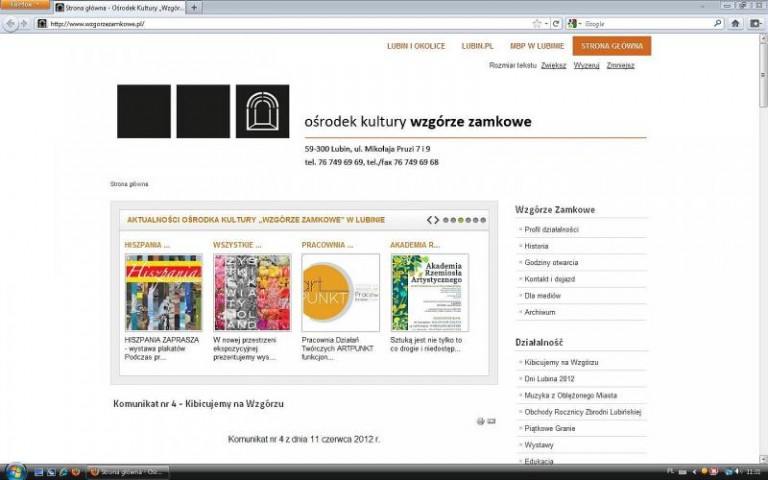Open Kontakt i dojazd sidebar item

pos(550,279)
